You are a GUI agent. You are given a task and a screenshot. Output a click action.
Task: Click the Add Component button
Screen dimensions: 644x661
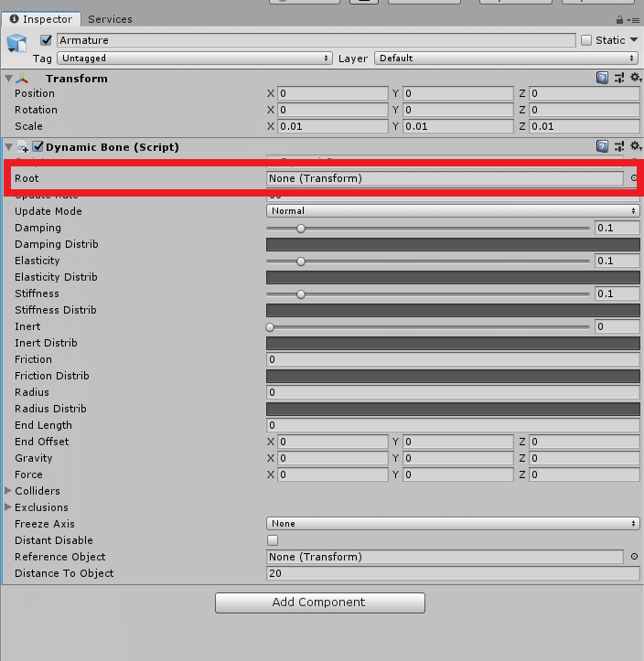[x=319, y=602]
